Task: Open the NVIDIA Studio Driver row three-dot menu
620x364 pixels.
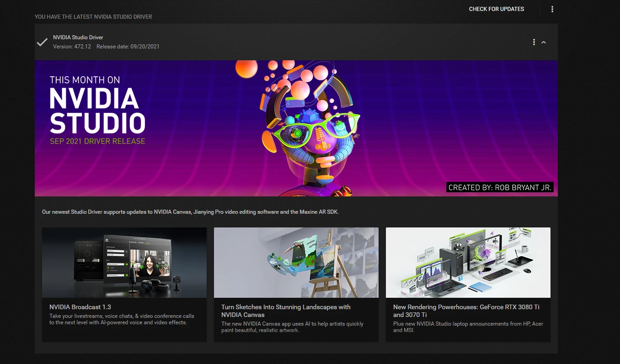Action: tap(534, 42)
